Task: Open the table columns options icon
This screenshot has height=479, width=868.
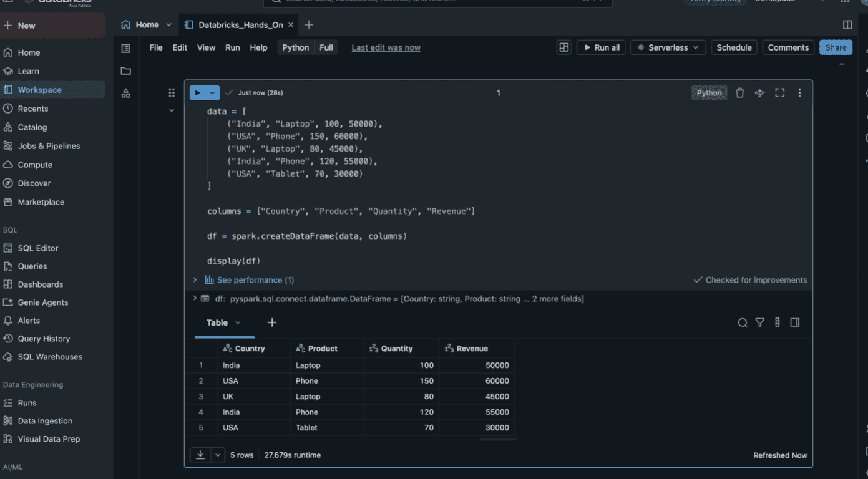Action: click(778, 322)
